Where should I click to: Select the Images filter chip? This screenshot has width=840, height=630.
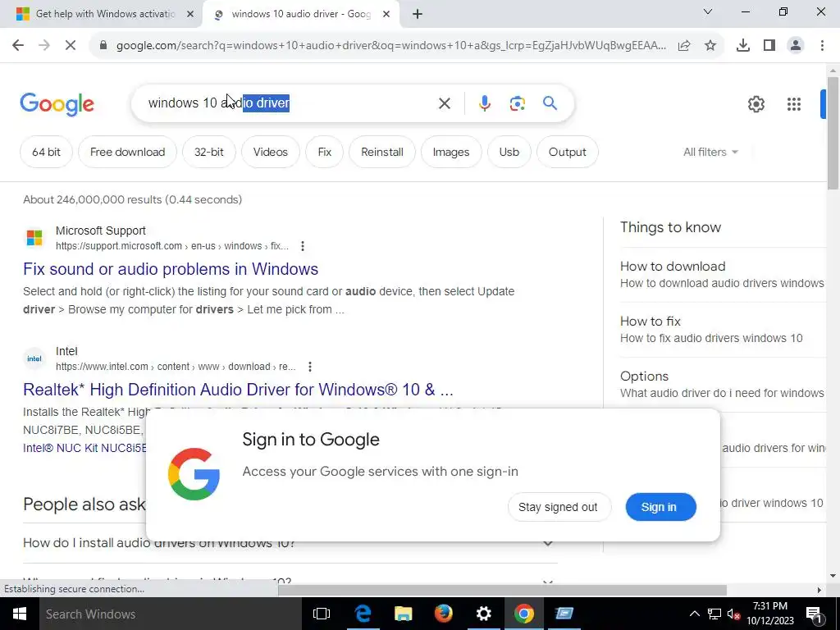pyautogui.click(x=451, y=152)
